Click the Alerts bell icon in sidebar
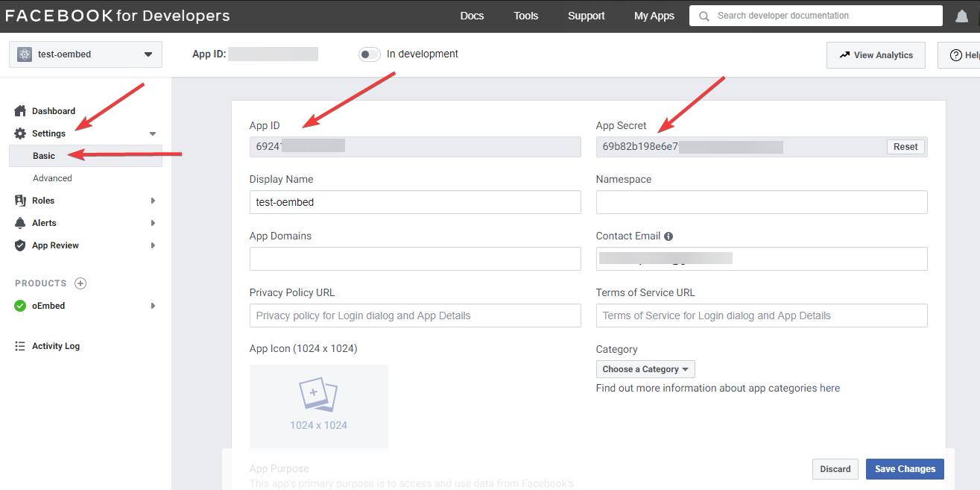 pyautogui.click(x=20, y=223)
